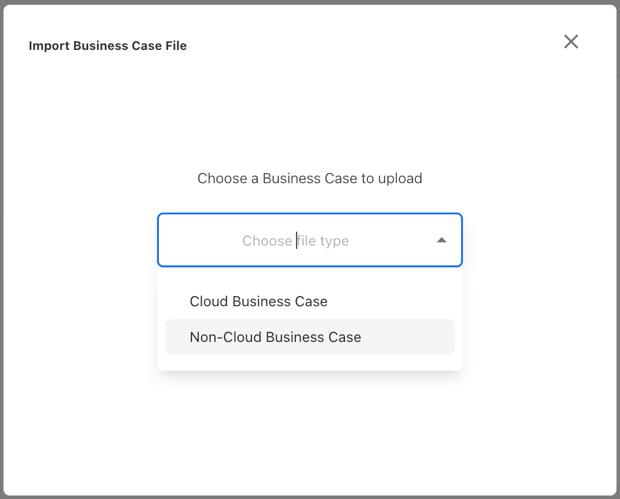The width and height of the screenshot is (620, 499).
Task: Click the word Import in the dialog header
Action: tap(49, 45)
